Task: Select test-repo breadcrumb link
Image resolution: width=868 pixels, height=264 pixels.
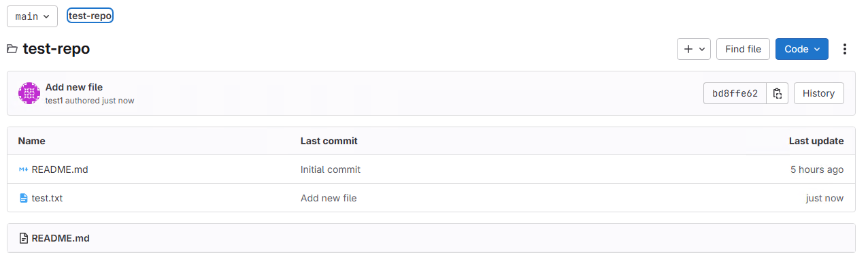Action: pos(90,16)
